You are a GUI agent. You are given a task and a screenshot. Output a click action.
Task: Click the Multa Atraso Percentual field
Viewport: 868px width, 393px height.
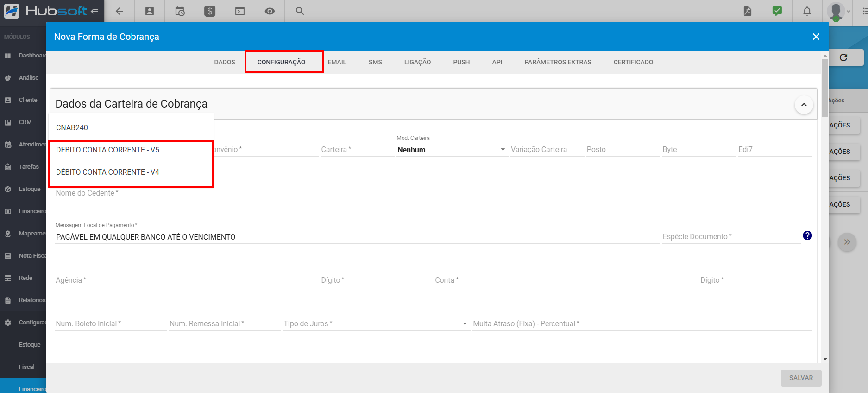642,324
